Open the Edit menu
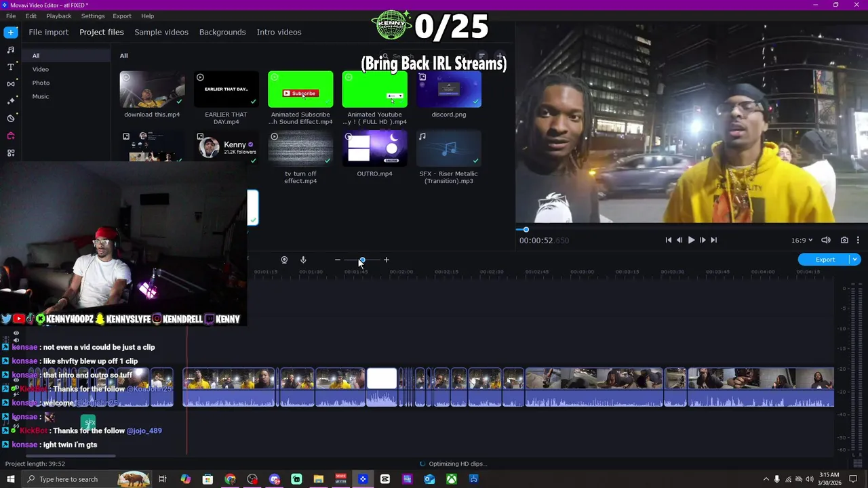868x488 pixels. pos(31,16)
